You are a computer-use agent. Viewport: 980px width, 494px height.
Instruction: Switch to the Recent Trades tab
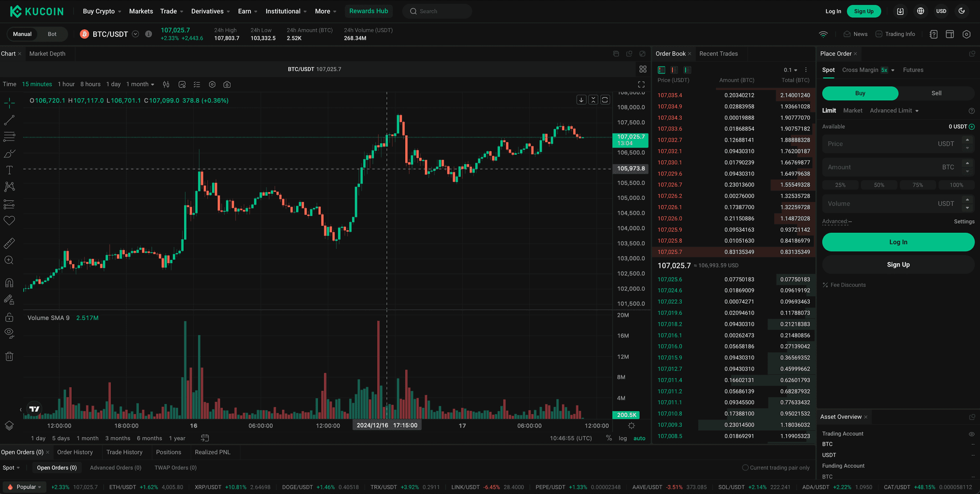pyautogui.click(x=718, y=54)
